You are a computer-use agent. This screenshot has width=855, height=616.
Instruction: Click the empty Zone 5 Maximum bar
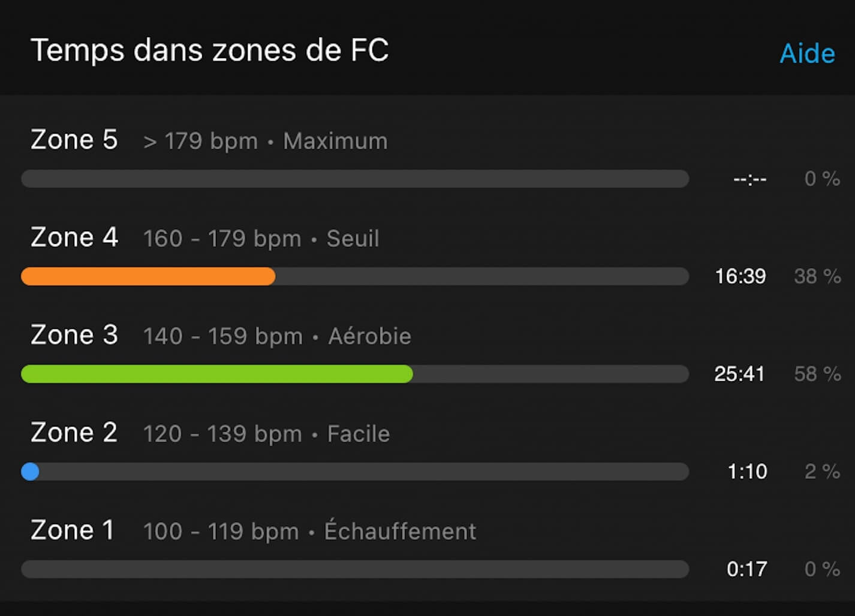(355, 179)
